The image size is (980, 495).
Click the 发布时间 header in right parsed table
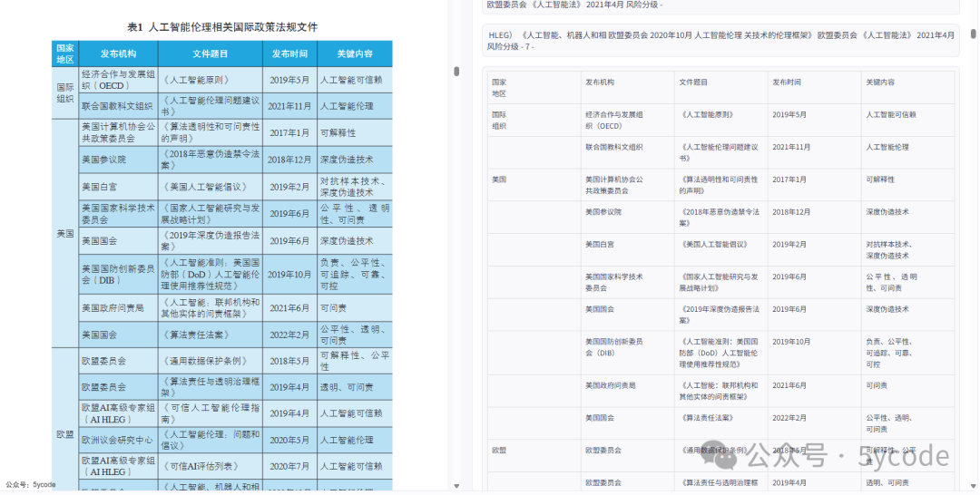click(786, 82)
